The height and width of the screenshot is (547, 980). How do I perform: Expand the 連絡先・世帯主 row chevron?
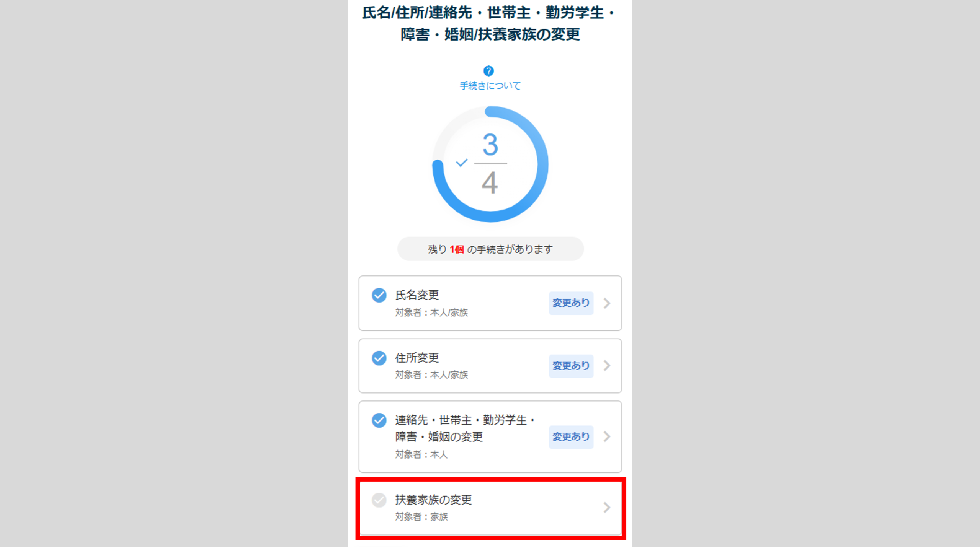[x=607, y=436]
